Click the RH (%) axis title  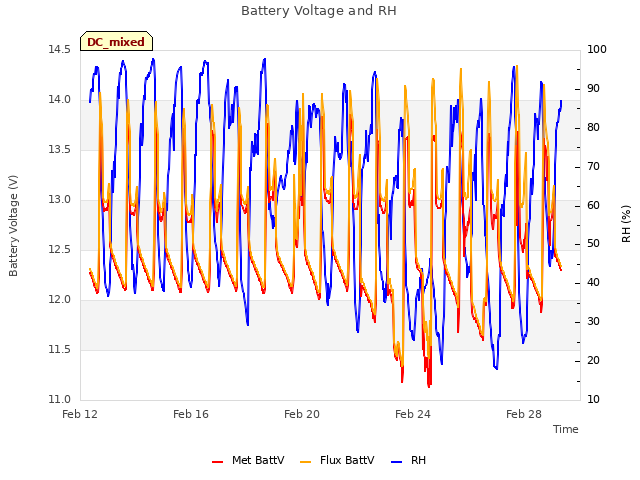[x=626, y=224]
